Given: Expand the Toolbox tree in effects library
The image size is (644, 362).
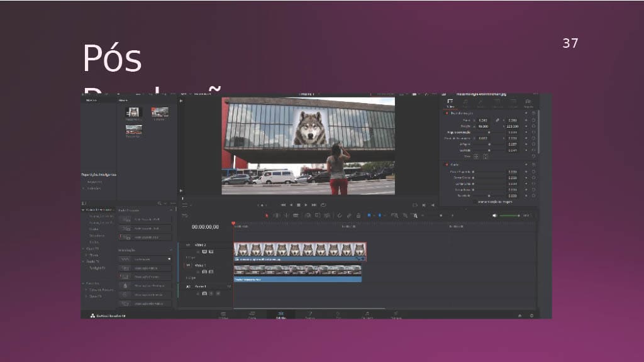Looking at the screenshot, I should 84,210.
